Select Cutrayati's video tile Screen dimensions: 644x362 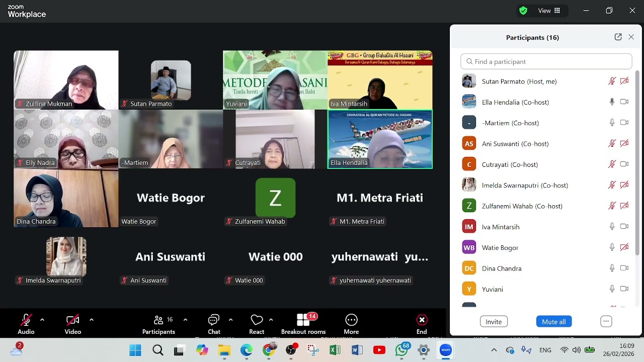(x=275, y=139)
